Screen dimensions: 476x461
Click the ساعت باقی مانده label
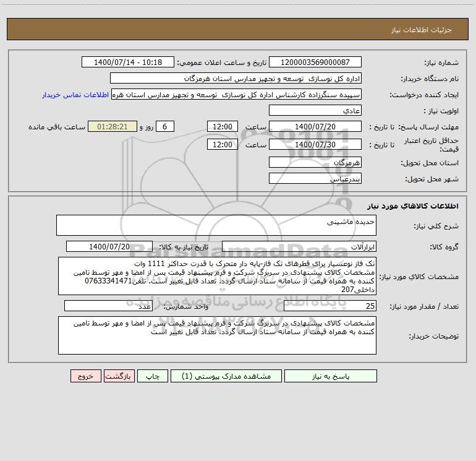[x=57, y=127]
